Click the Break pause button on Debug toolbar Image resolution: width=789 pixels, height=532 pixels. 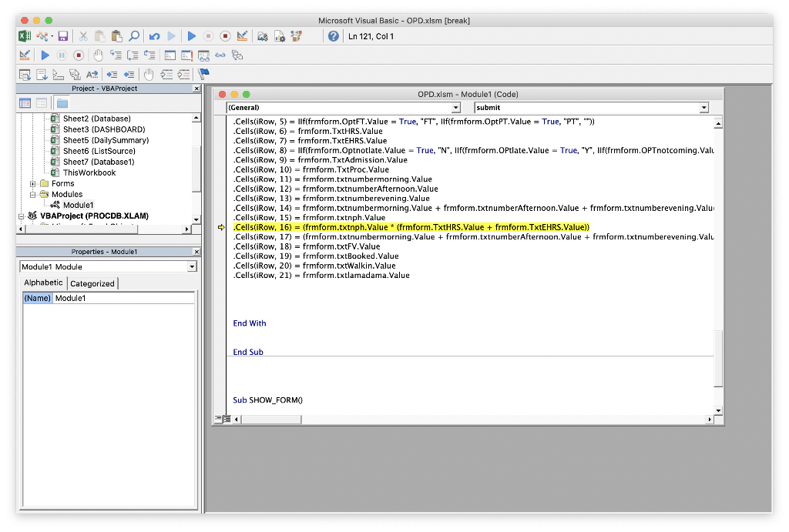point(62,55)
